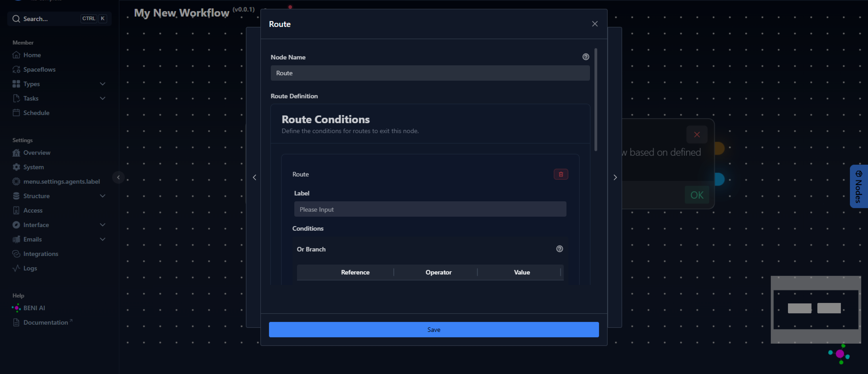The width and height of the screenshot is (868, 374).
Task: Expand the Types submenu chevron
Action: 103,84
